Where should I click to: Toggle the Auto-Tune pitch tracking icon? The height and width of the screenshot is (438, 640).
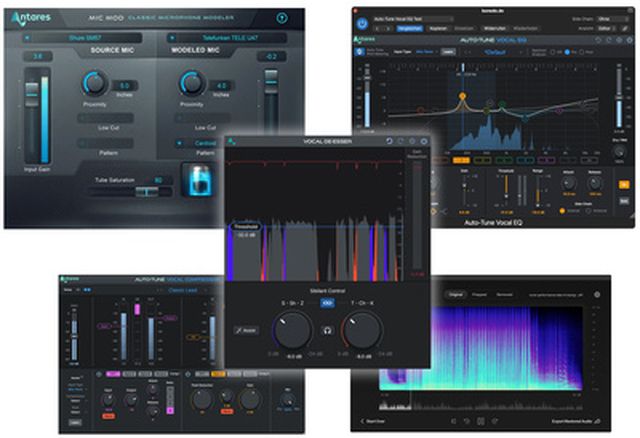(359, 52)
